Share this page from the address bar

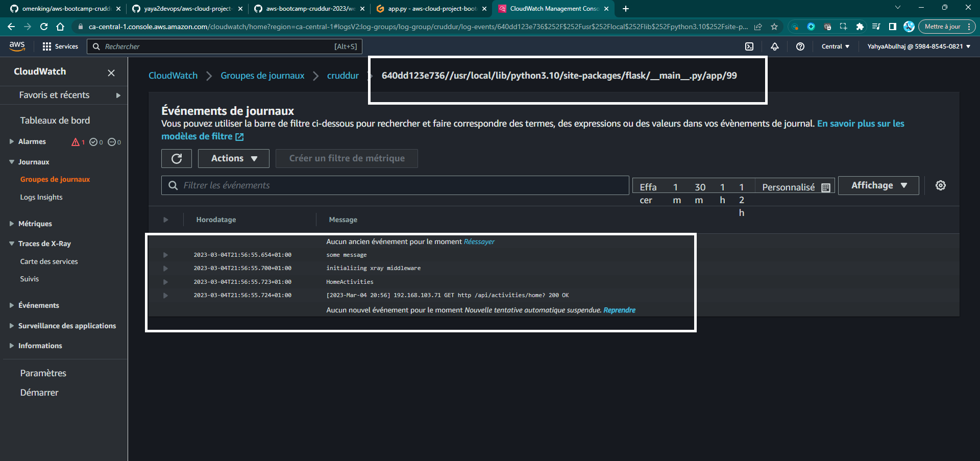coord(758,27)
